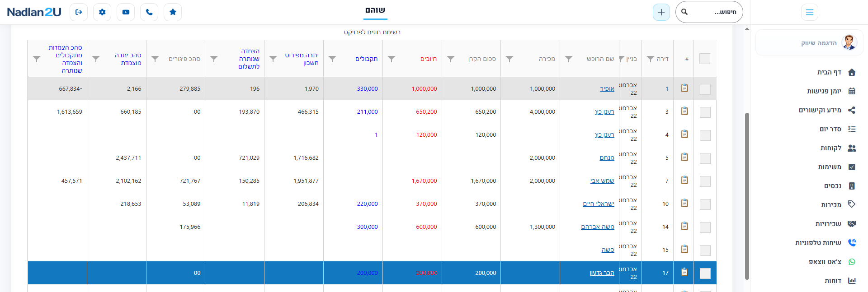Toggle the select-all header checkbox
This screenshot has height=292, width=868.
705,59
